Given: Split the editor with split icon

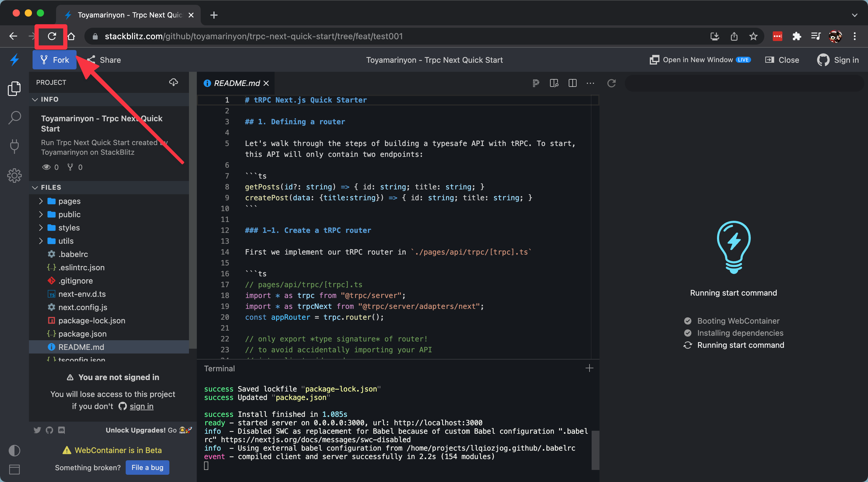Looking at the screenshot, I should tap(573, 83).
